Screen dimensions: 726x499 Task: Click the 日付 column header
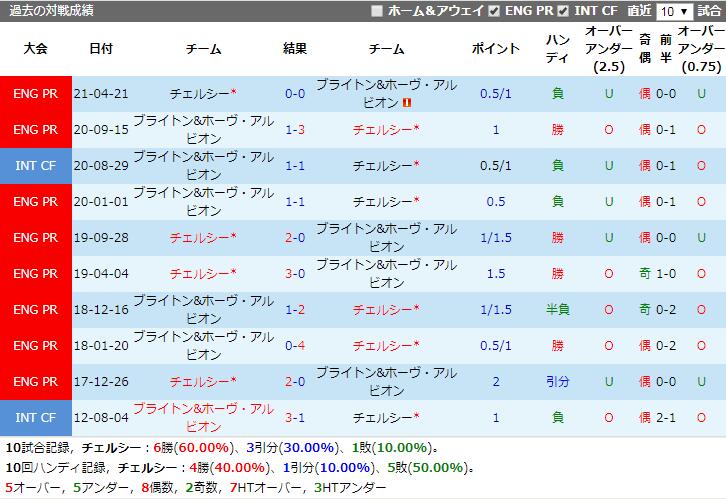coord(101,49)
